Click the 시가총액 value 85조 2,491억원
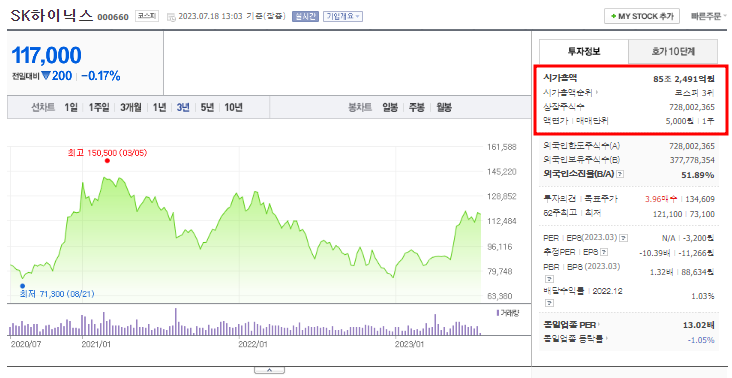The width and height of the screenshot is (732, 378). pyautogui.click(x=684, y=78)
